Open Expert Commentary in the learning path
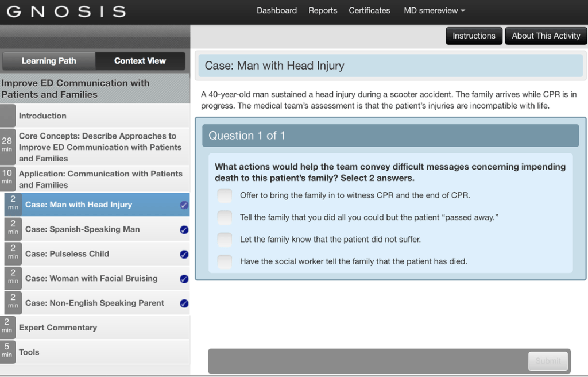The image size is (588, 377). (x=57, y=328)
